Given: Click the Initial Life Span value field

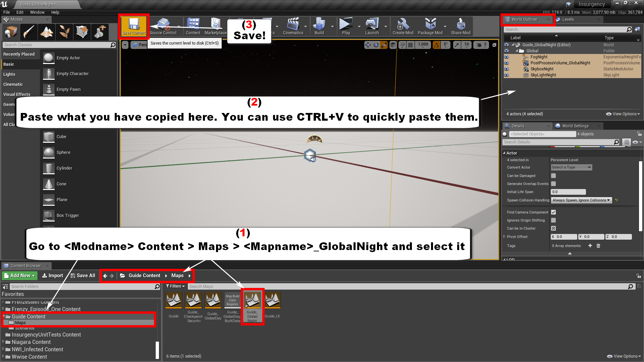Looking at the screenshot, I should tap(568, 192).
